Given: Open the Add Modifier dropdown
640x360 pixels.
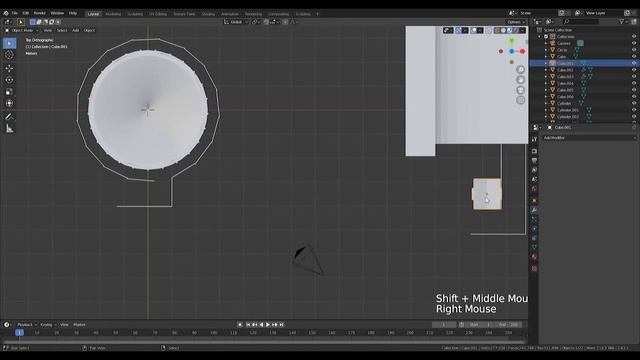Looking at the screenshot, I should [589, 138].
